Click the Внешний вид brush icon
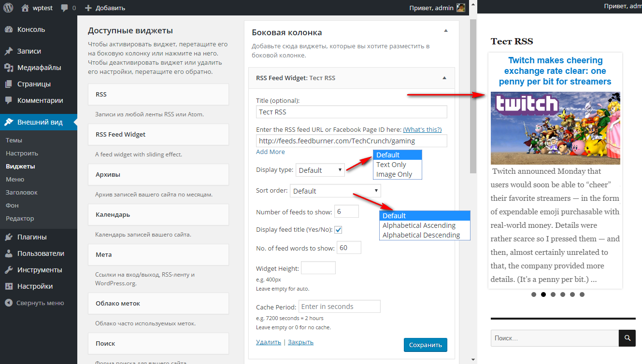 (x=9, y=122)
